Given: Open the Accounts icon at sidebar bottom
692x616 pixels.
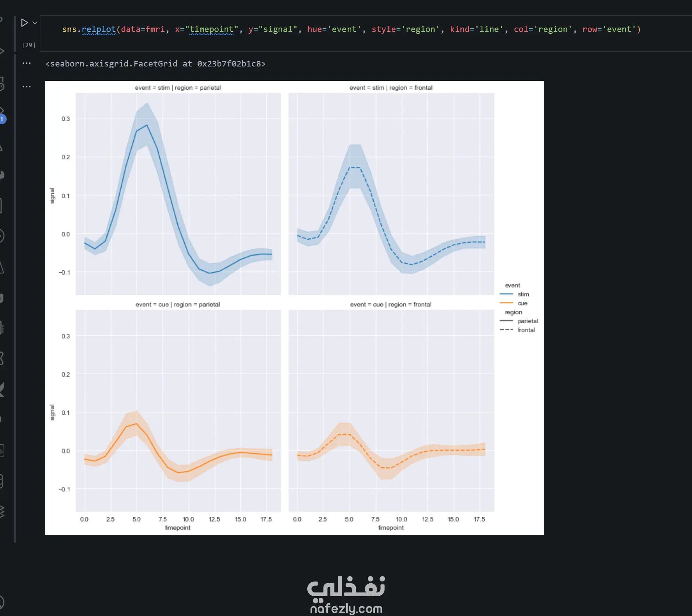Looking at the screenshot, I should coord(1,602).
